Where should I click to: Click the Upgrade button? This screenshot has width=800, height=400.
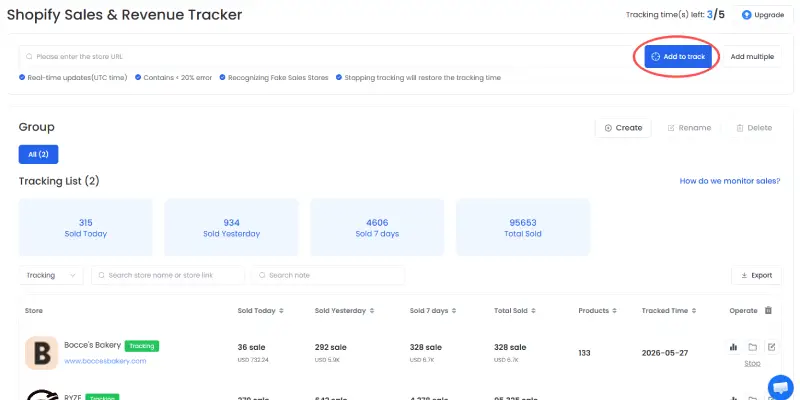pos(763,15)
